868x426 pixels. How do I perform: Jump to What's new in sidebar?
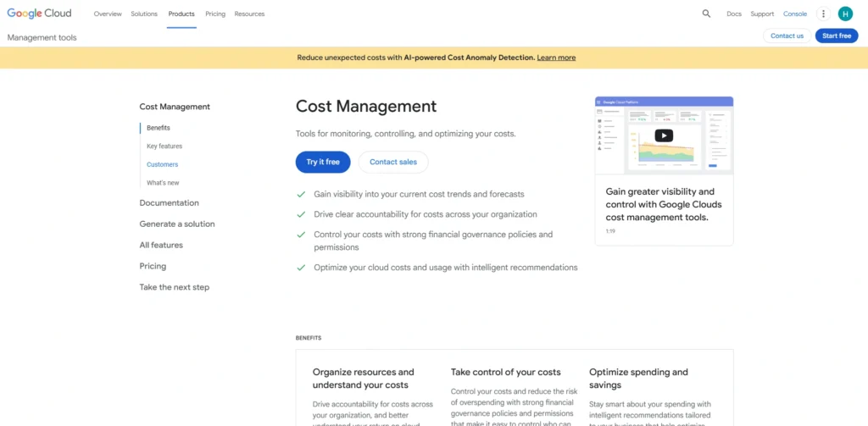tap(163, 183)
